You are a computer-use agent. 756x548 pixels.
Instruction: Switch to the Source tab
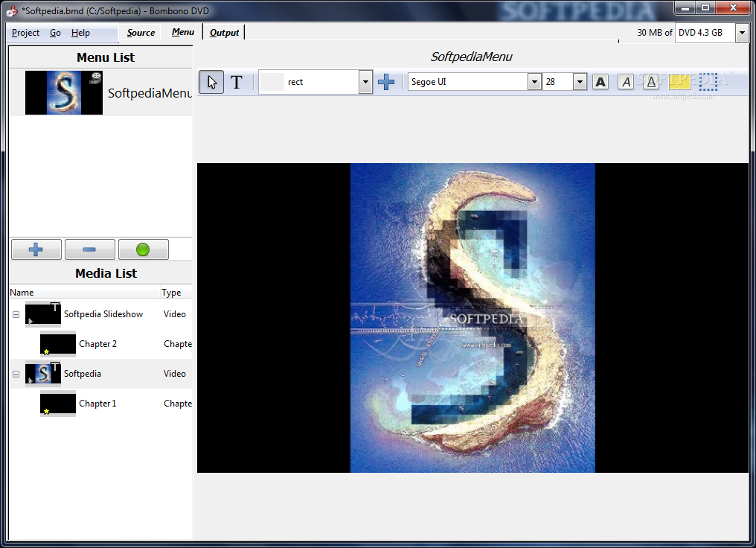point(141,33)
